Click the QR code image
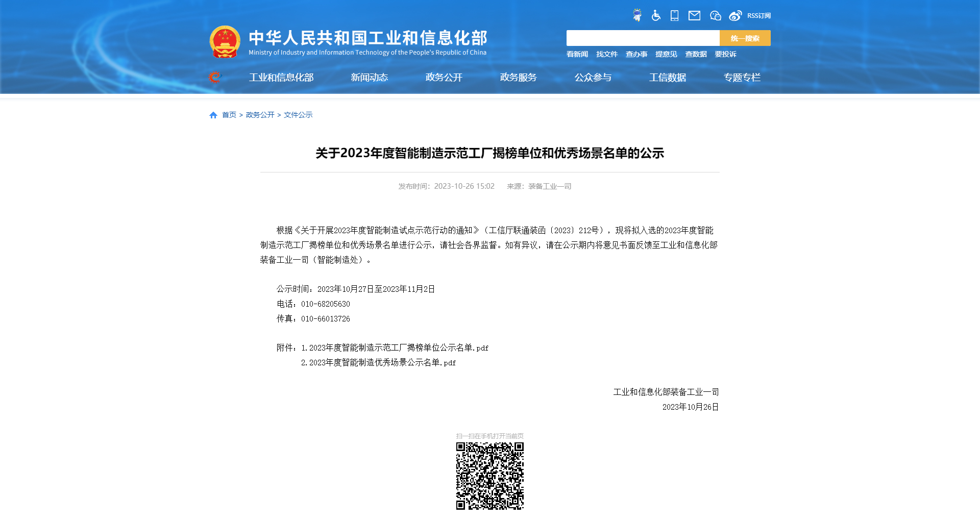The image size is (980, 523). pos(489,476)
